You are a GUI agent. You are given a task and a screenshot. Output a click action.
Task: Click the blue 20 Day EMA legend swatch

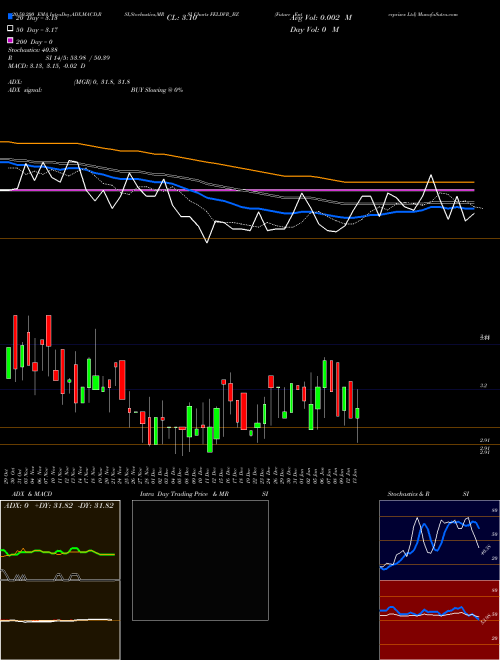pos(10,17)
